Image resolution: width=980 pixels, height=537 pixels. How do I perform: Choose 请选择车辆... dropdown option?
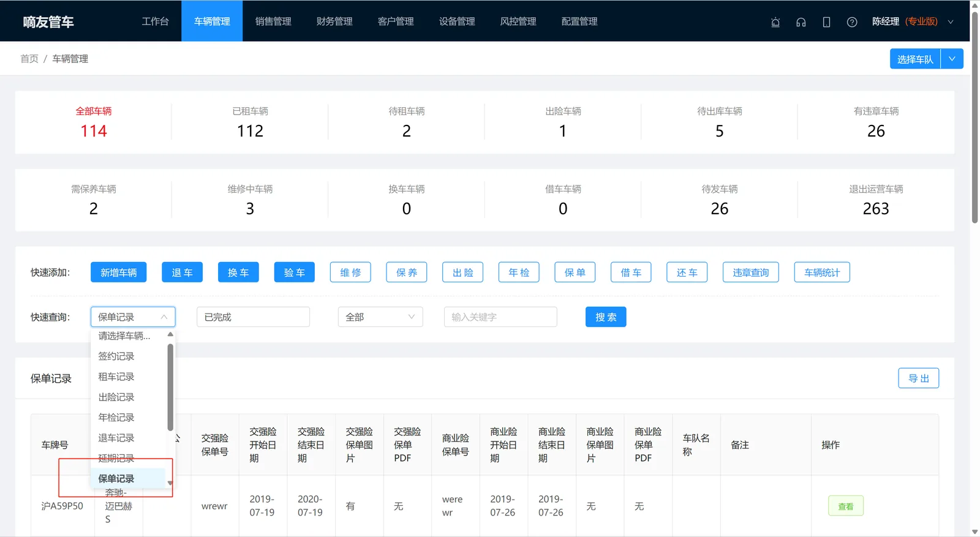[129, 336]
